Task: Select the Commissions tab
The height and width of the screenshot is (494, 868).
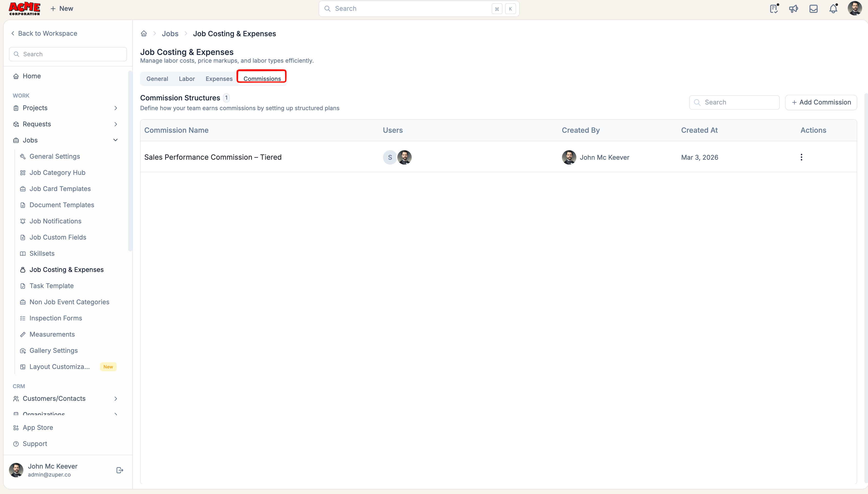Action: [262, 79]
